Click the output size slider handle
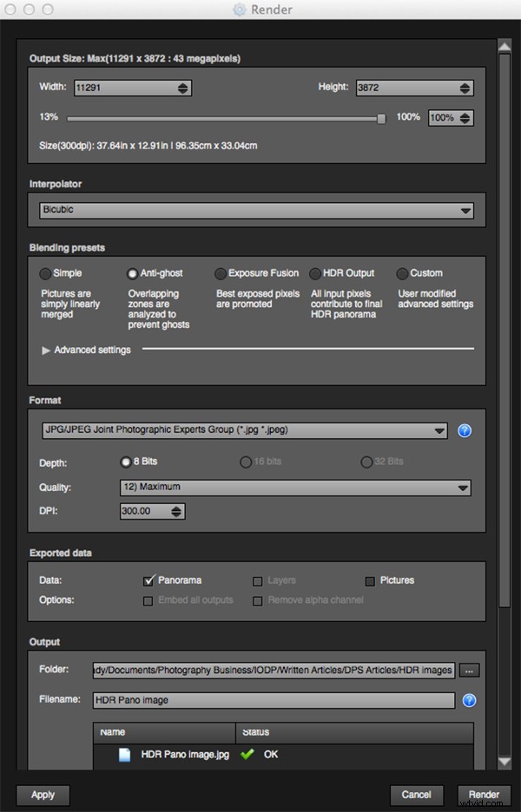This screenshot has height=812, width=521. (x=381, y=119)
